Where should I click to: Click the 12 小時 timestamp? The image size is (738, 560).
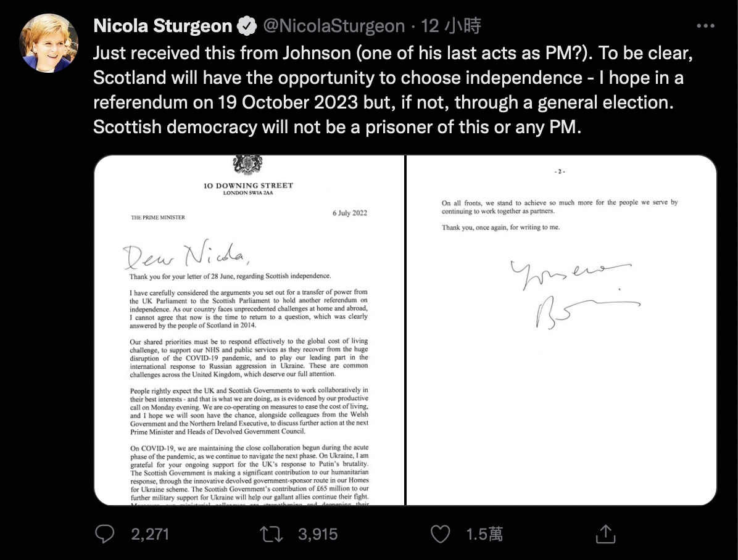click(x=451, y=26)
